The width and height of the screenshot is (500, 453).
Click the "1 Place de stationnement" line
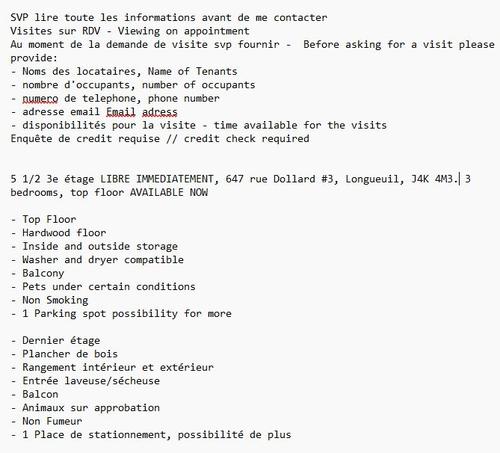click(x=151, y=435)
